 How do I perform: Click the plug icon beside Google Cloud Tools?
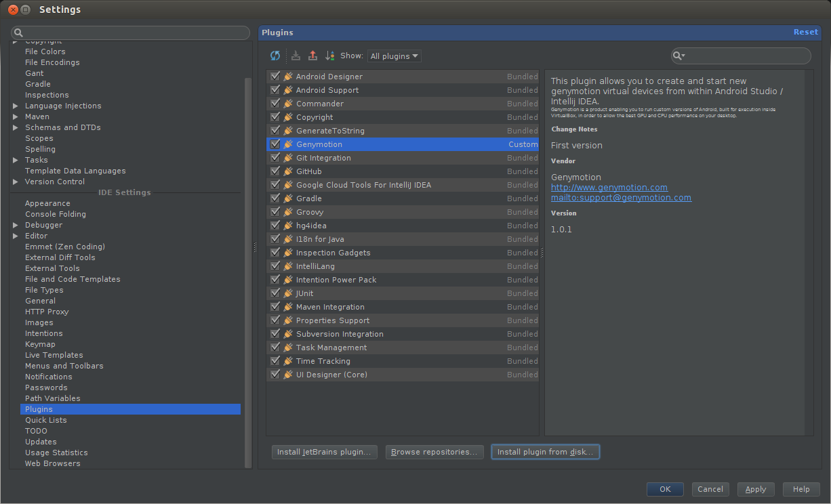(x=288, y=185)
